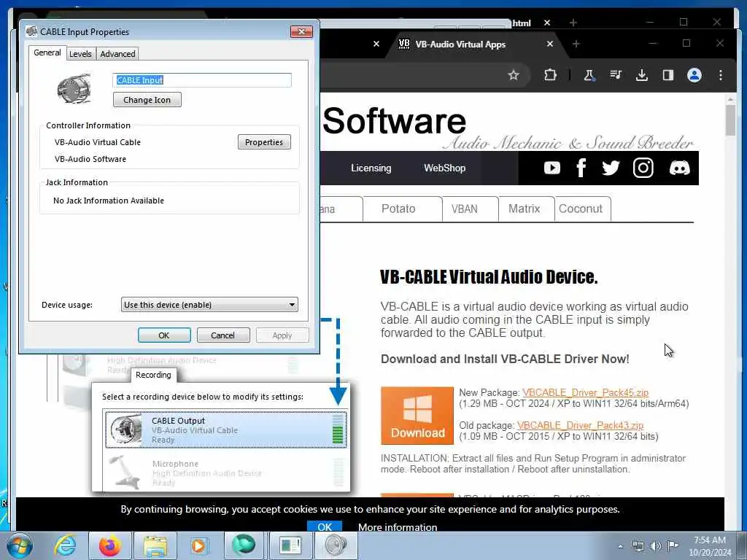Close the CABLE Input Properties dialog
The width and height of the screenshot is (747, 560).
point(301,31)
